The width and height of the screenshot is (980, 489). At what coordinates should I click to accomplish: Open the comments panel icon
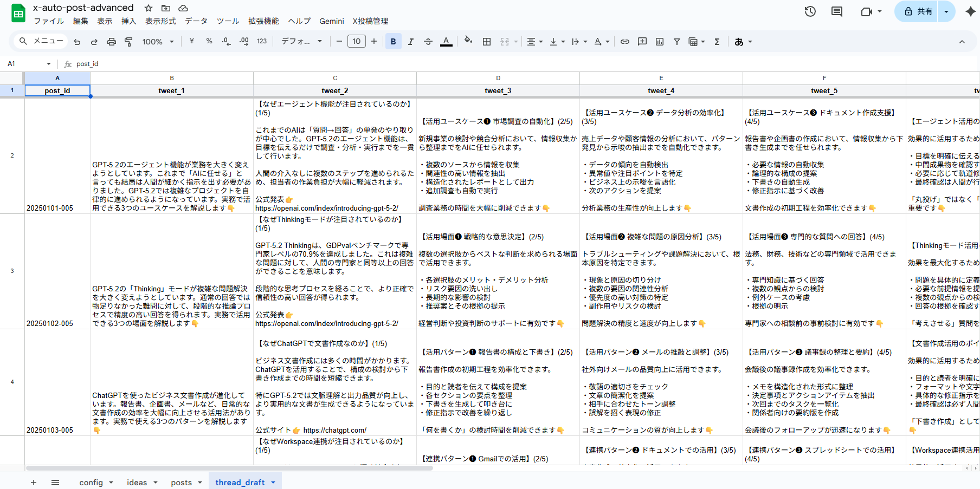coord(837,11)
